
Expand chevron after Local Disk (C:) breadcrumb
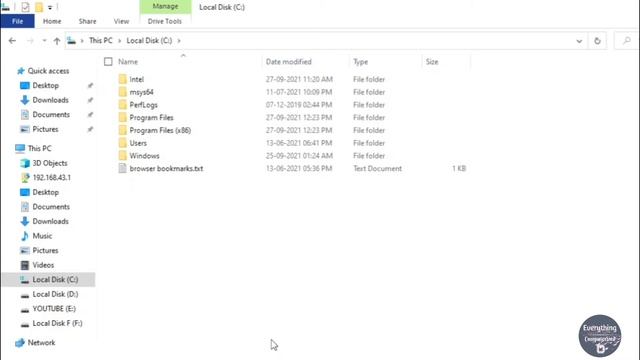pos(179,40)
